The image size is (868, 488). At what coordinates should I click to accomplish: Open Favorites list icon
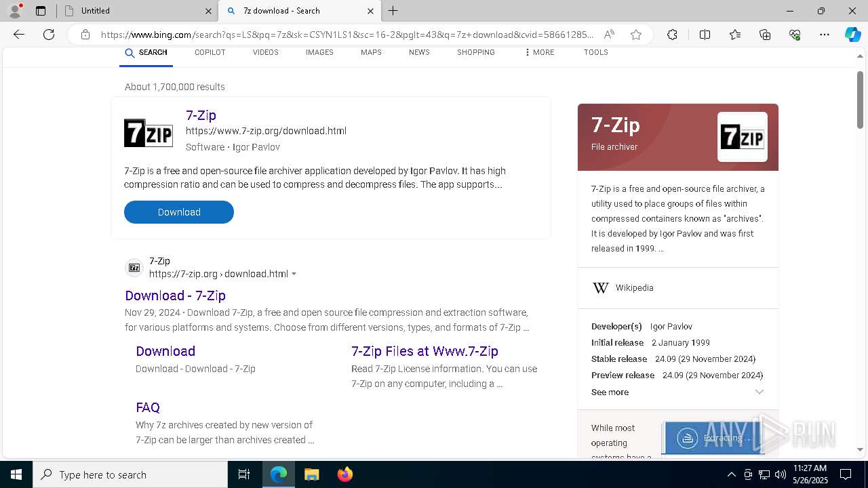pyautogui.click(x=735, y=35)
